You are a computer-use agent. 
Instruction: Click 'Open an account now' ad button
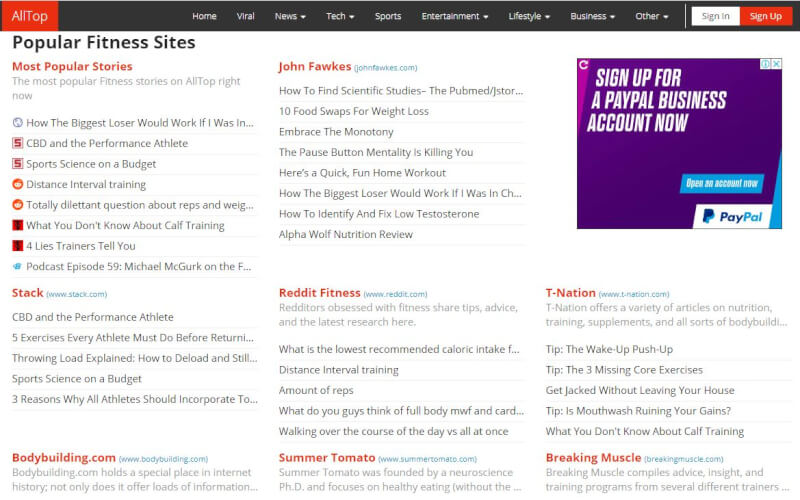[x=721, y=183]
